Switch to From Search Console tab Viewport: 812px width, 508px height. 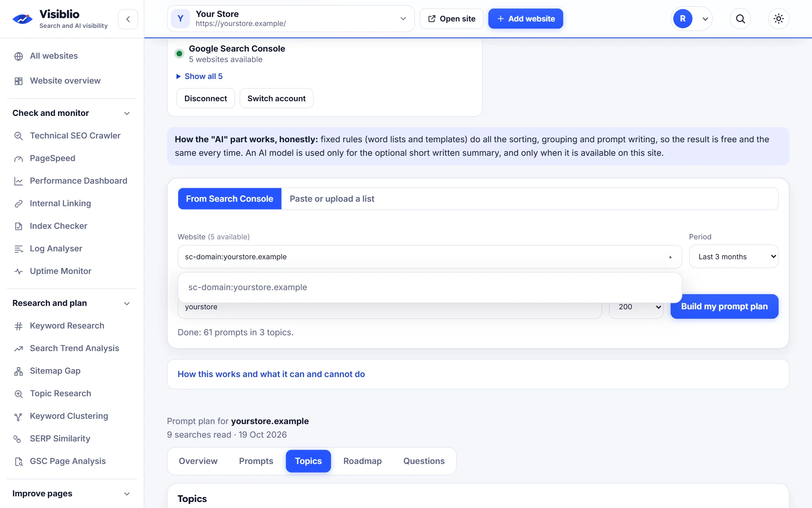229,199
